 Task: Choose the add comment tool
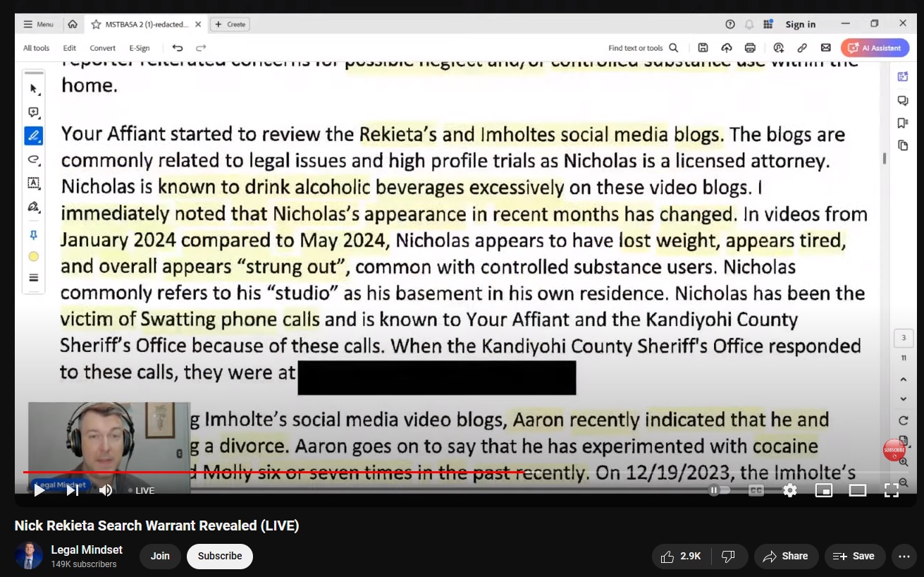33,112
